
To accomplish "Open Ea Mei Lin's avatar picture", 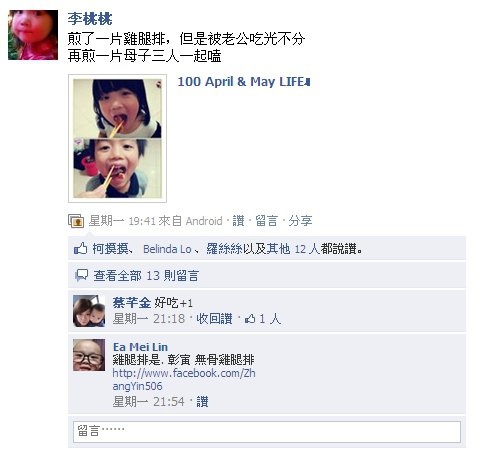I will click(89, 355).
